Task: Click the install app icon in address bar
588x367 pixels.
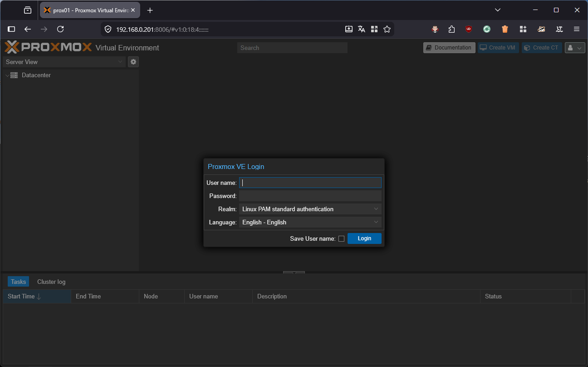Action: (348, 29)
